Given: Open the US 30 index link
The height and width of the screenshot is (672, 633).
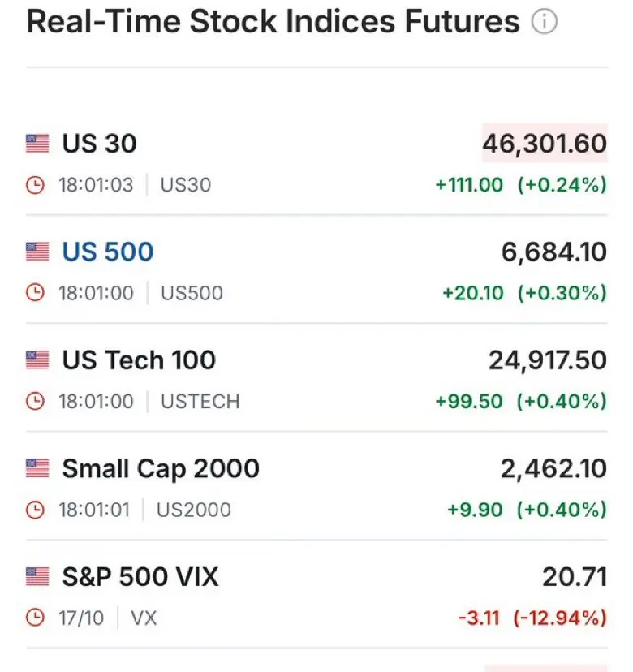Looking at the screenshot, I should [99, 144].
